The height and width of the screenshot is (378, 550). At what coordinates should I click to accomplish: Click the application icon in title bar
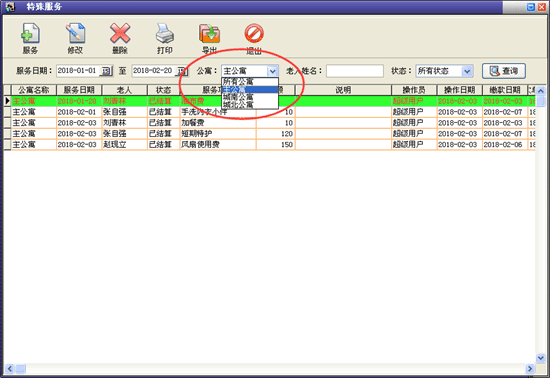(10, 7)
